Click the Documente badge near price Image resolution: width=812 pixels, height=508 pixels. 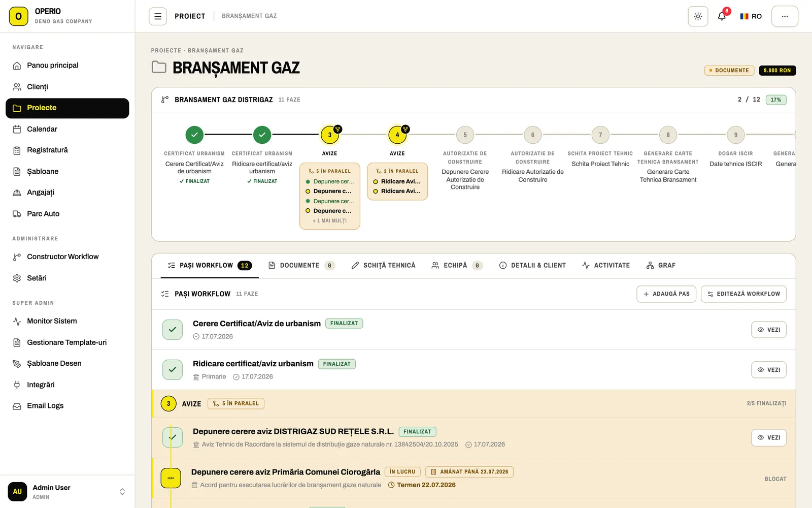pyautogui.click(x=729, y=71)
